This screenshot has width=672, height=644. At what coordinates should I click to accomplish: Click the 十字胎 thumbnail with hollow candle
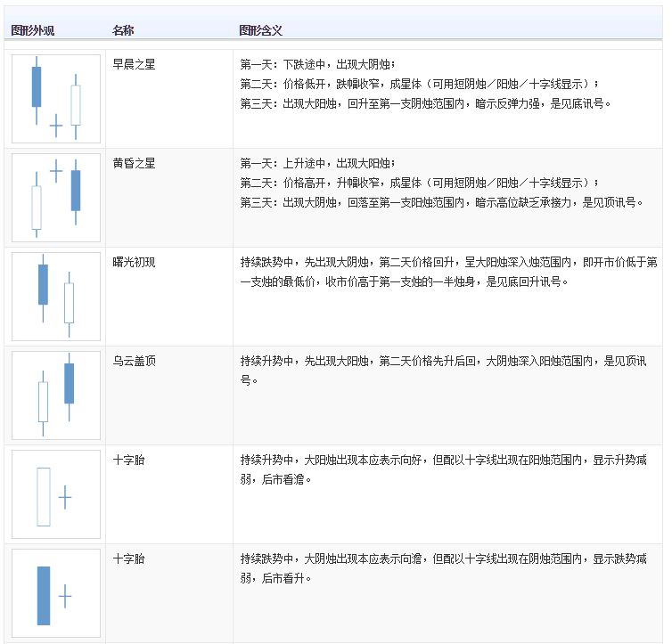click(56, 494)
